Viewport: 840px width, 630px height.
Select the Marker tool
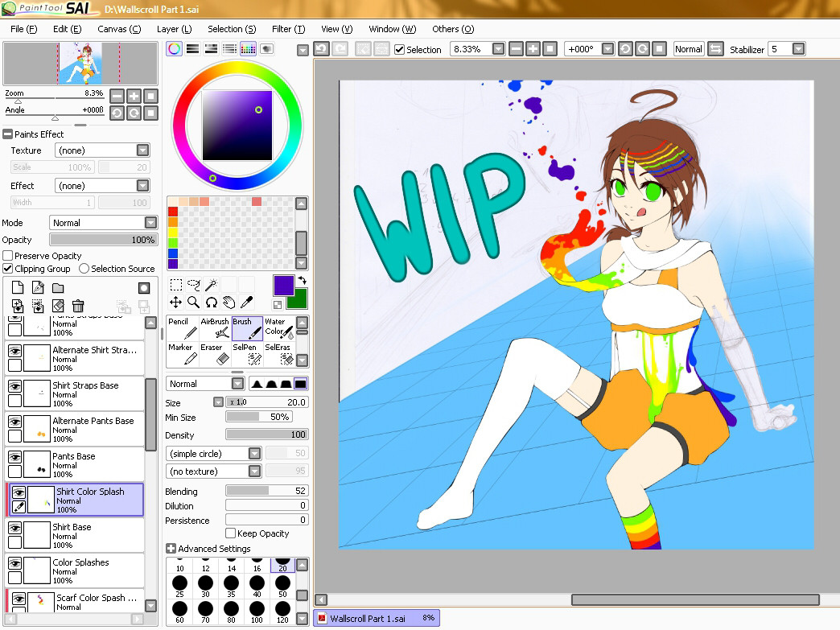coord(182,353)
